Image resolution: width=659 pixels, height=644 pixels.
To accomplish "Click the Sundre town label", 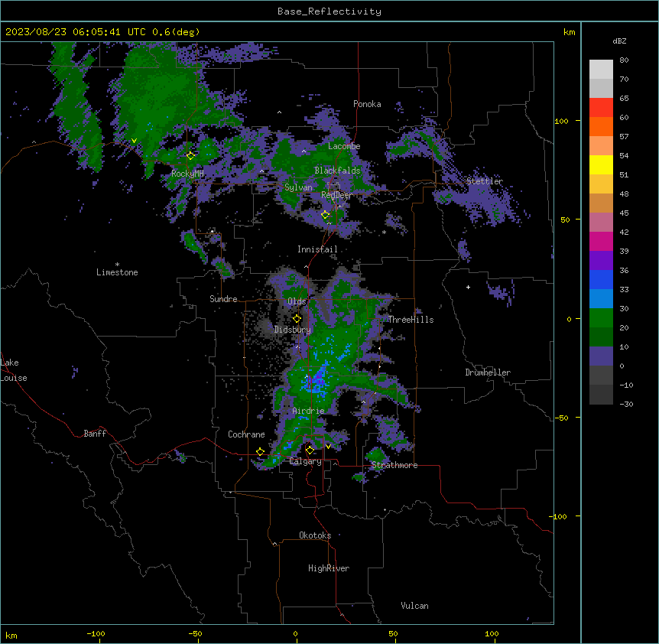I will [223, 299].
